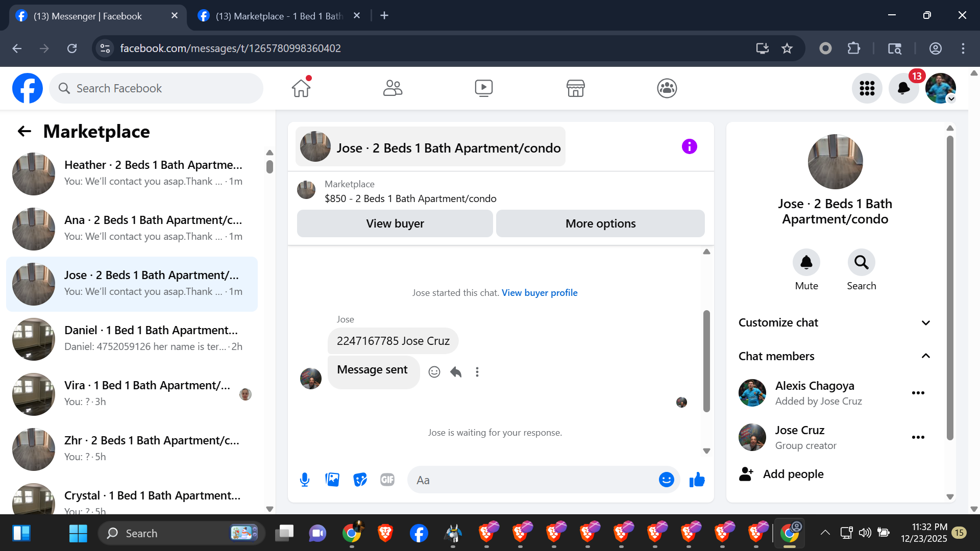
Task: Open the Facebook apps grid menu
Action: [x=867, y=88]
